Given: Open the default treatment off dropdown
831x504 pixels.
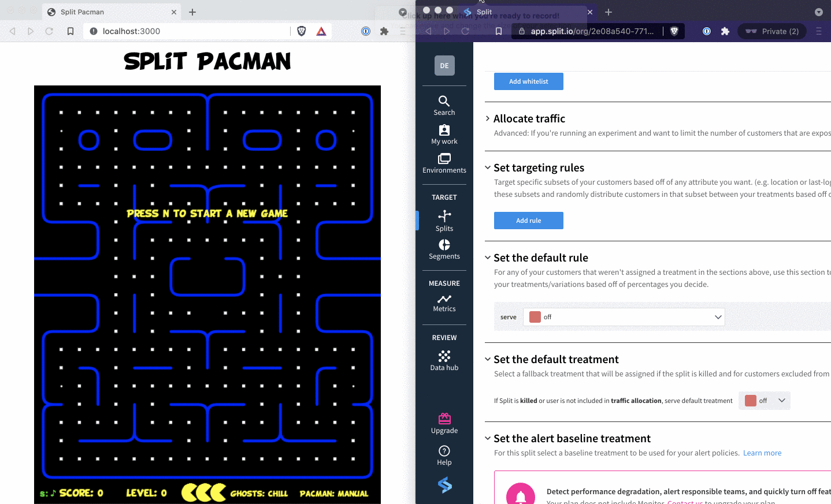Looking at the screenshot, I should coord(765,401).
